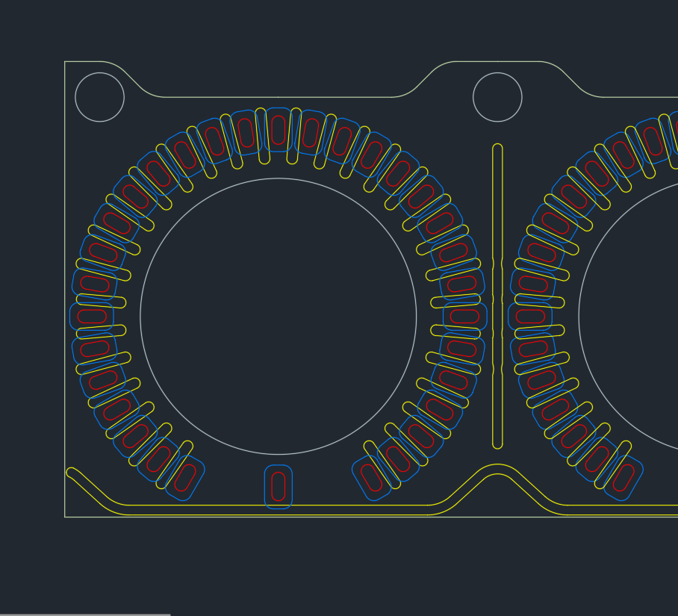678x616 pixels.
Task: Click the horizontal scrollbar at the bottom-left
Action: click(x=85, y=614)
